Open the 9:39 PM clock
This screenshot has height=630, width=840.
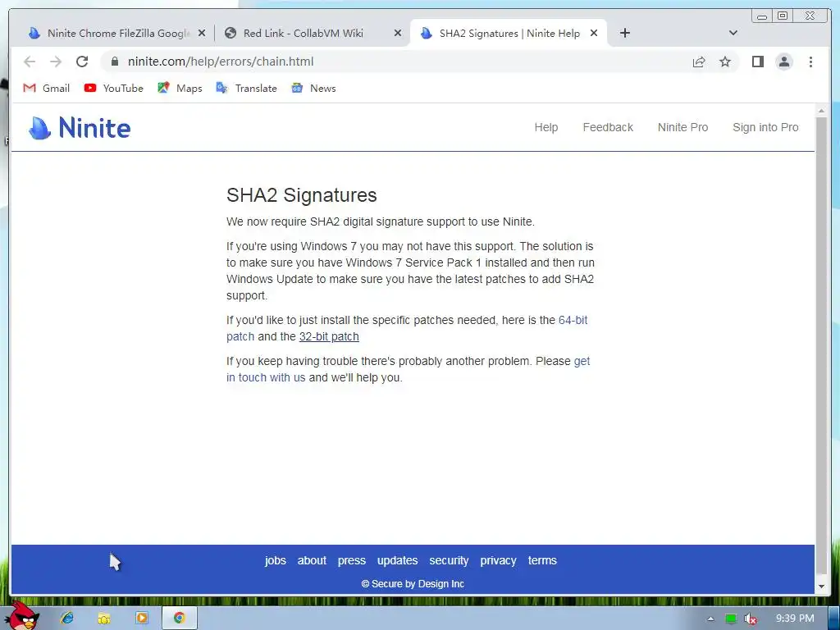[795, 619]
